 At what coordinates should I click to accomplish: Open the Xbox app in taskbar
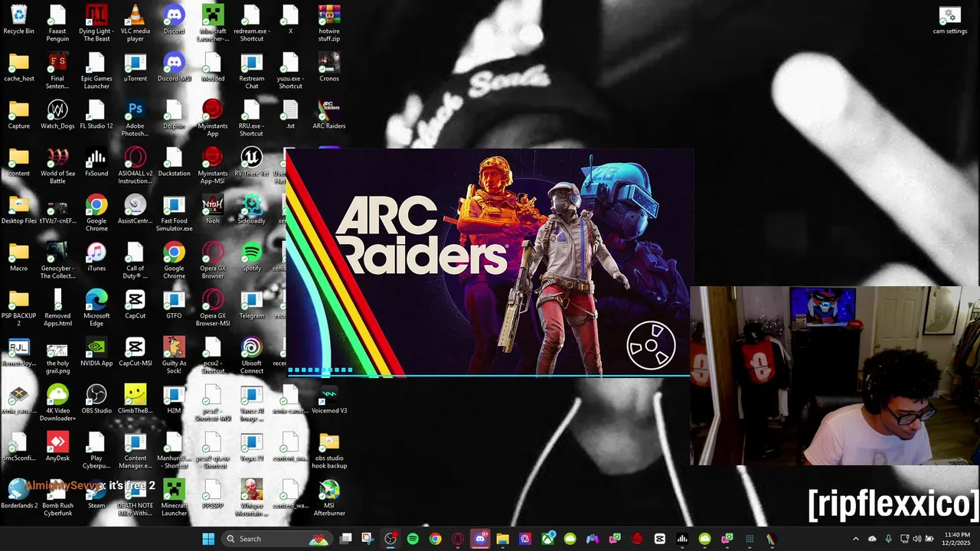[x=547, y=539]
